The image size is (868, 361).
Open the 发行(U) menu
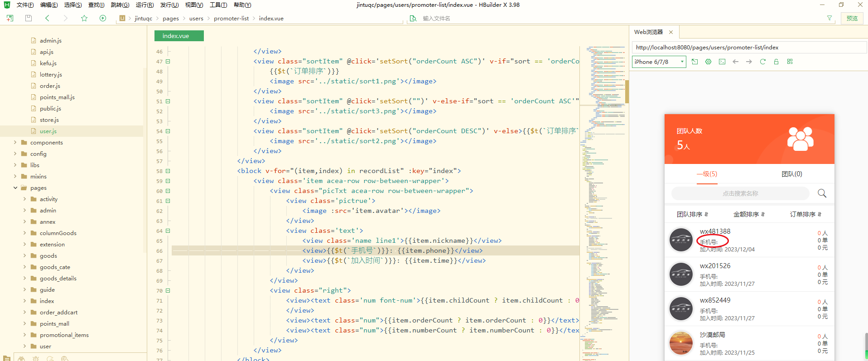[169, 5]
